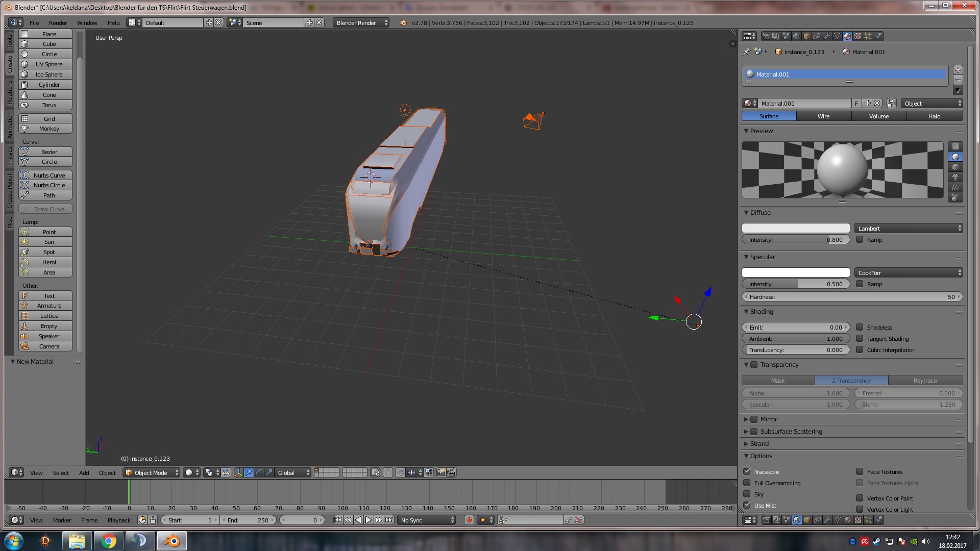This screenshot has width=980, height=551.
Task: Expand the Subsurface Scattering panel
Action: [746, 432]
